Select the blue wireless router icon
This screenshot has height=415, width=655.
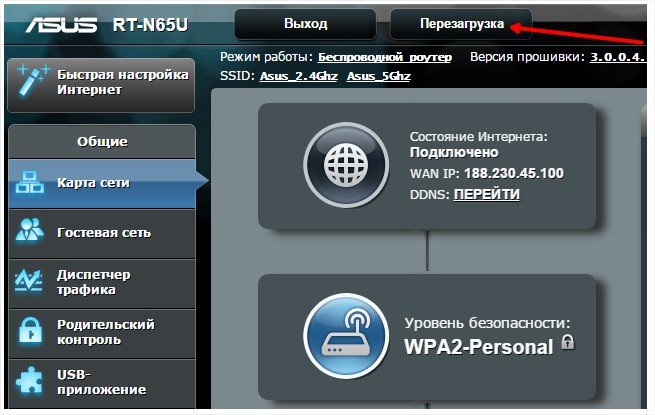(x=345, y=335)
